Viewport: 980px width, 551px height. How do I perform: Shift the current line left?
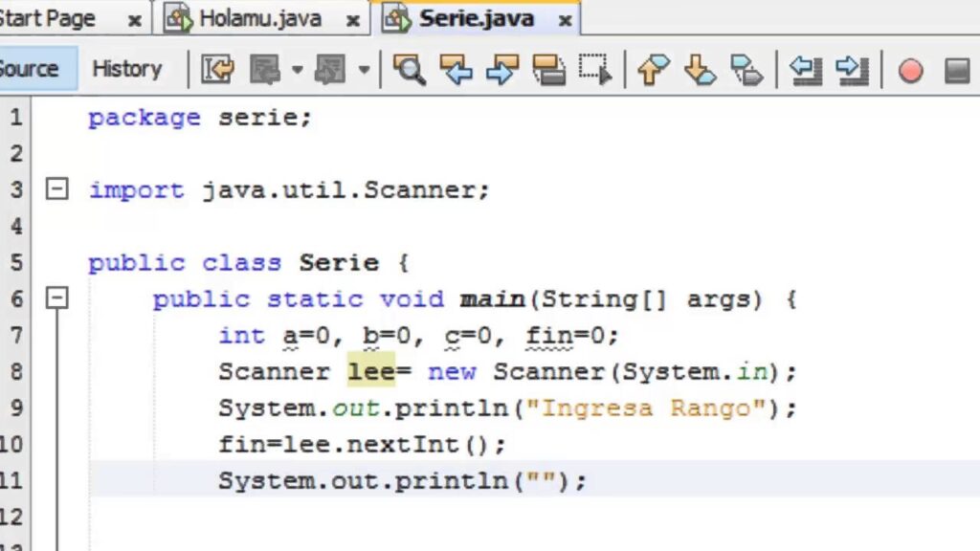[x=806, y=70]
